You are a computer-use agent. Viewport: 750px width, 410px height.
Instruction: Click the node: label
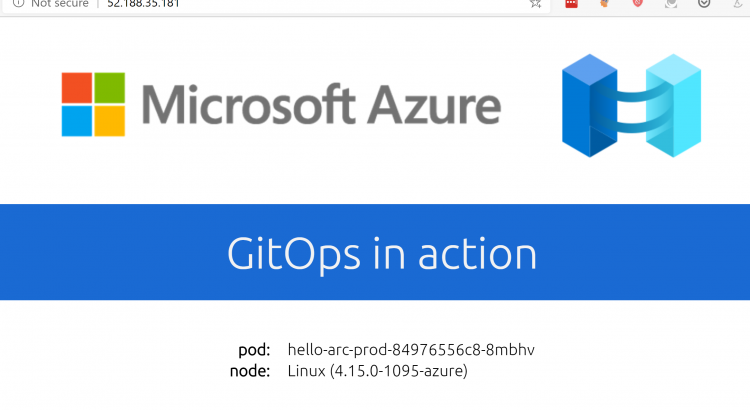[x=250, y=371]
